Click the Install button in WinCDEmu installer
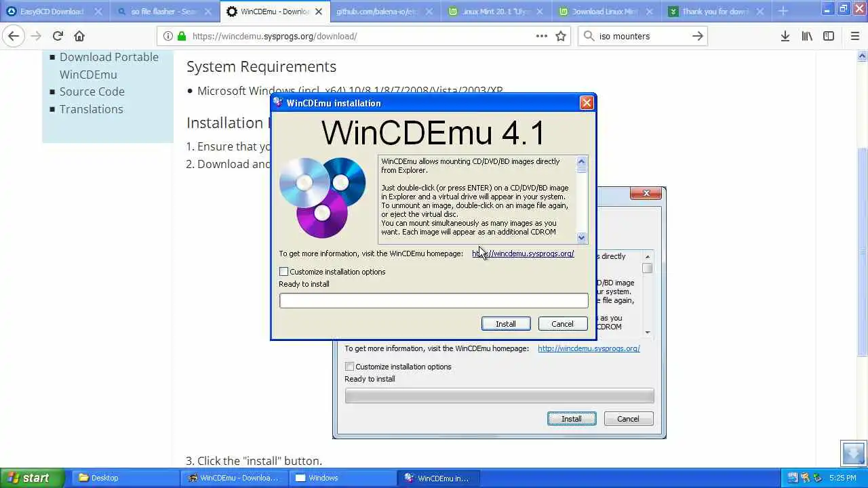The image size is (868, 488). point(506,324)
